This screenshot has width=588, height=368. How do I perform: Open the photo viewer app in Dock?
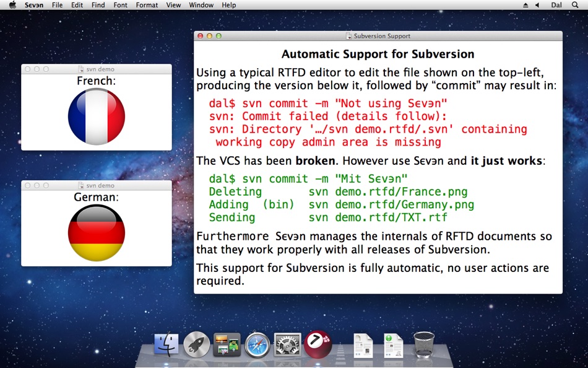tap(227, 344)
